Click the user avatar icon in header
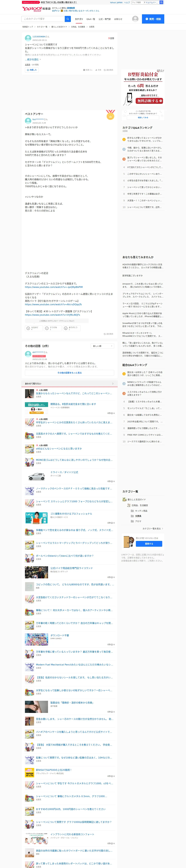The image size is (186, 868). tap(135, 19)
